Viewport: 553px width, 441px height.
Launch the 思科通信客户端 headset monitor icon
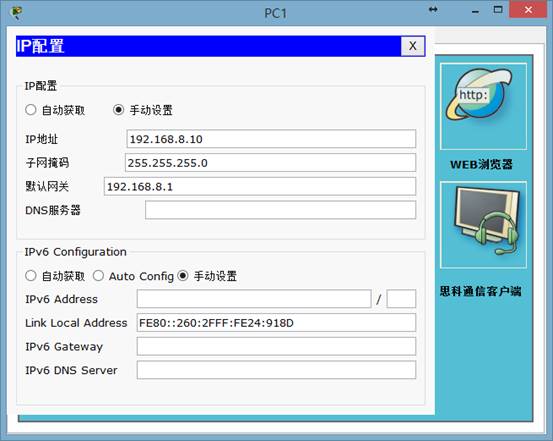tap(484, 225)
